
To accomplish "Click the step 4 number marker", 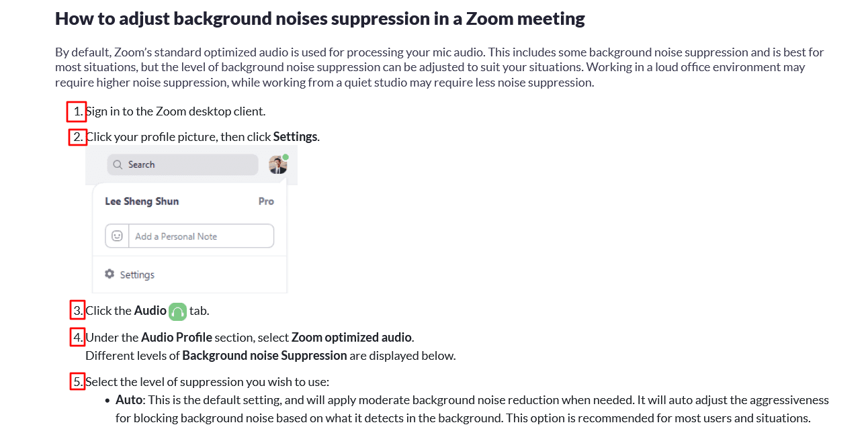I will tap(78, 337).
